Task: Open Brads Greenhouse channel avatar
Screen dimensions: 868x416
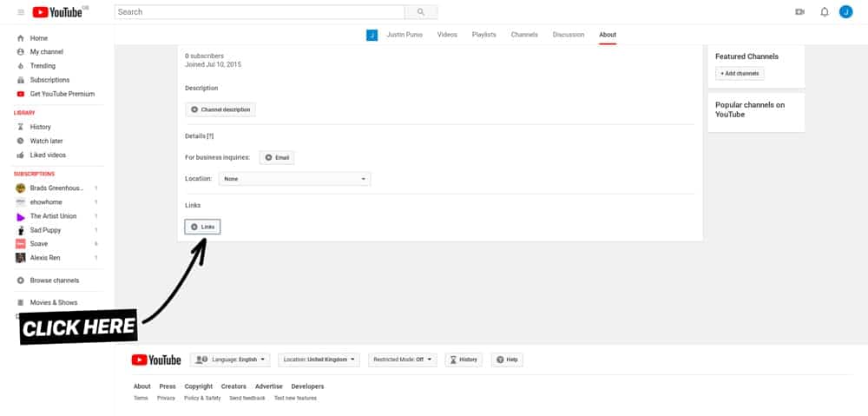Action: click(x=21, y=188)
